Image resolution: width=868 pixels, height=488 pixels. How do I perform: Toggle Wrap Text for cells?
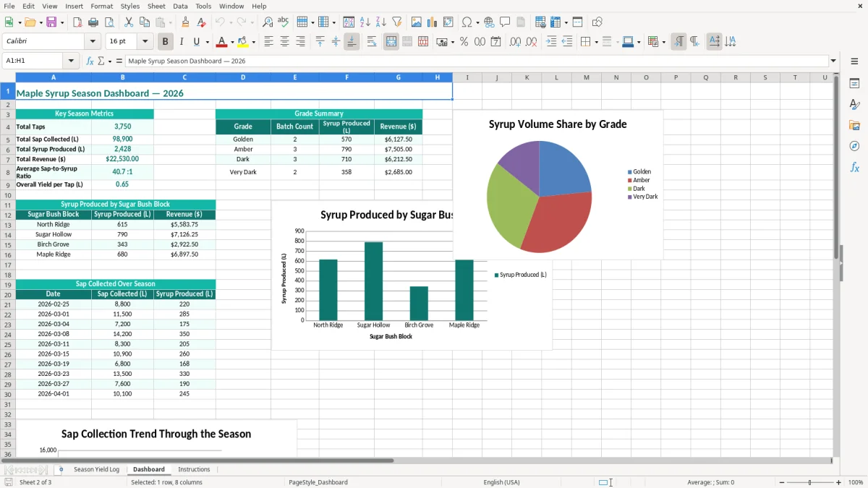pos(372,42)
